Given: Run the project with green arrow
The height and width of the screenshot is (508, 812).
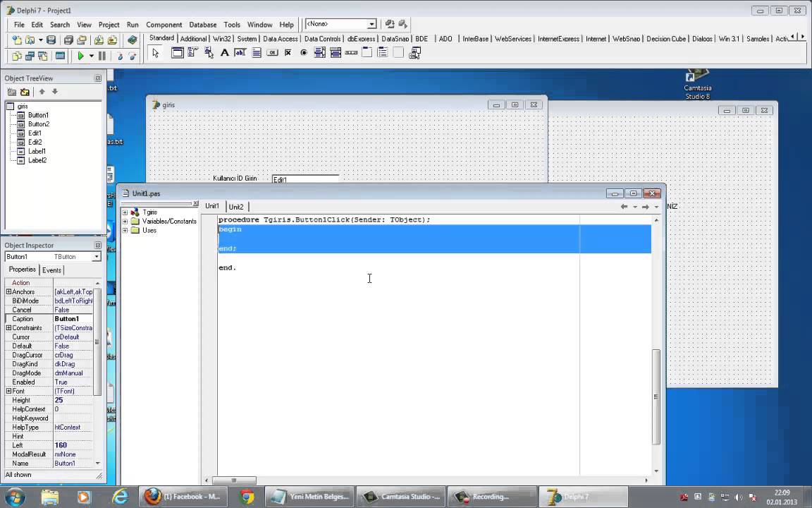Looking at the screenshot, I should pos(81,56).
